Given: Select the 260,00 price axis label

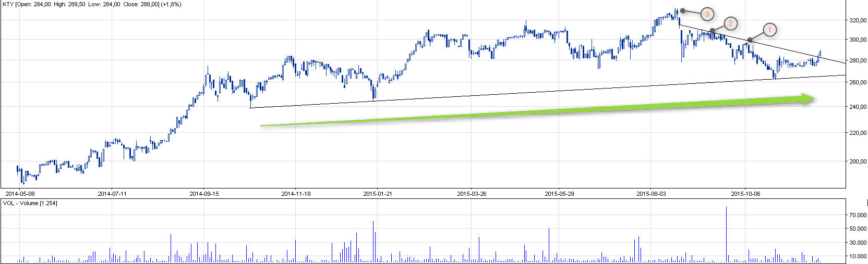Looking at the screenshot, I should (x=858, y=82).
